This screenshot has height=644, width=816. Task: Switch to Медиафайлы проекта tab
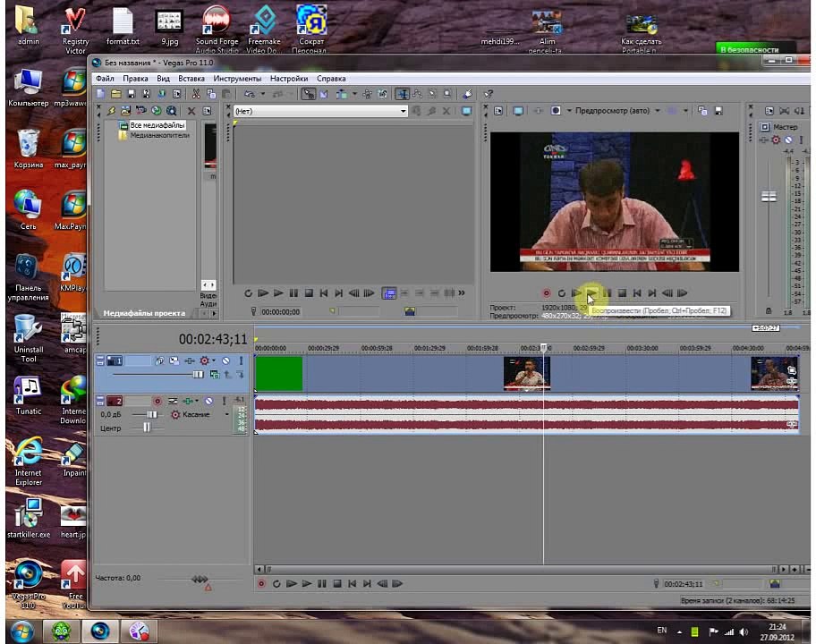[x=144, y=313]
